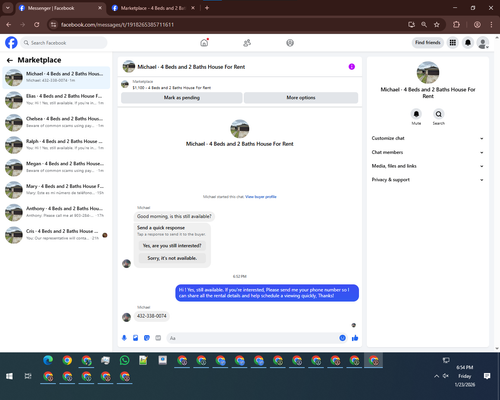
Task: Click the Search Facebook field
Action: pos(64,43)
